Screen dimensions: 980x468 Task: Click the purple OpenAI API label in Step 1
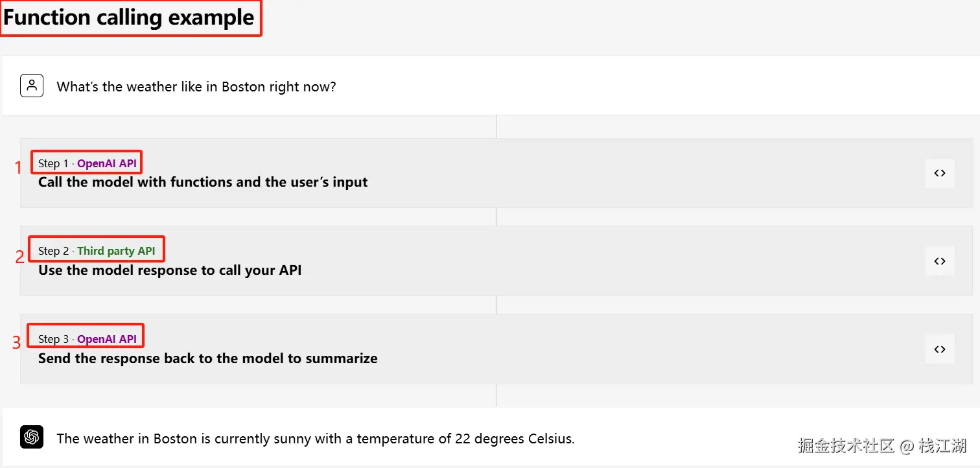pyautogui.click(x=107, y=163)
